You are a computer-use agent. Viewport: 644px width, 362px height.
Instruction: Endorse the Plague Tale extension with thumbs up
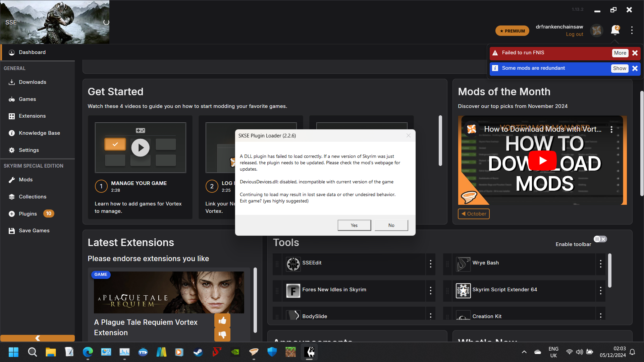point(222,320)
